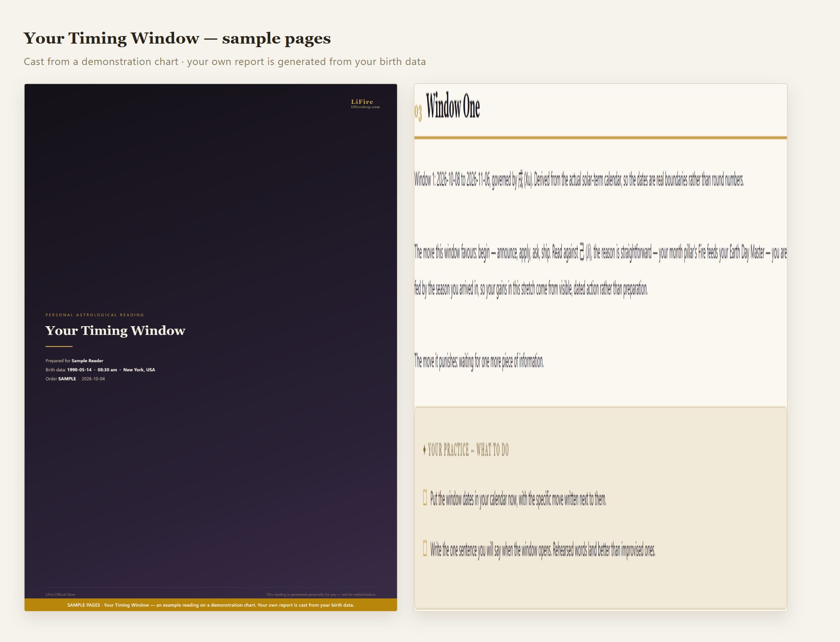Click 'The move it punishes' sentence
Viewport: 840px width, 642px height.
coord(479,361)
